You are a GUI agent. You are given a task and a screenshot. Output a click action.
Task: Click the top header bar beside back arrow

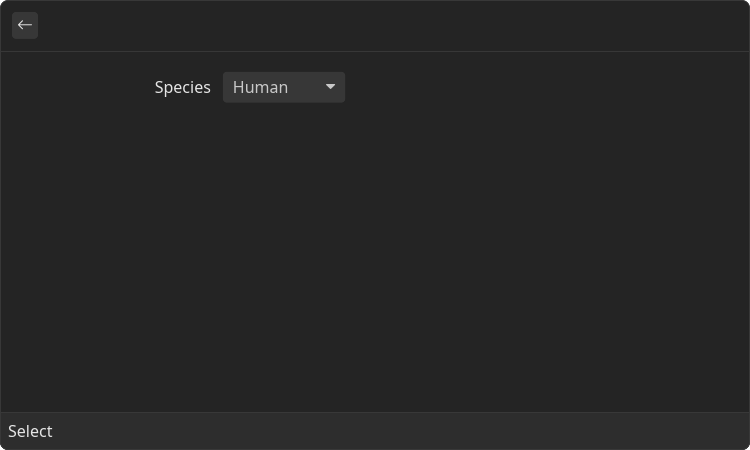pos(392,26)
